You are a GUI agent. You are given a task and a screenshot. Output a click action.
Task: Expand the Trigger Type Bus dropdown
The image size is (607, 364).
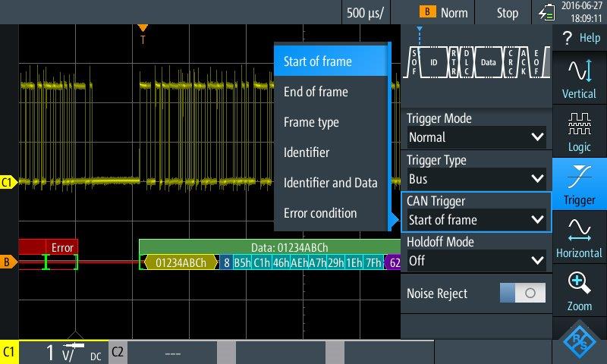[x=476, y=179]
